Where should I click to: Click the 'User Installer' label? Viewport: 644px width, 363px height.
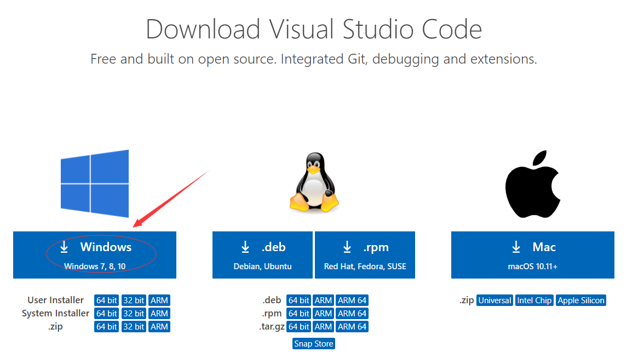(55, 300)
